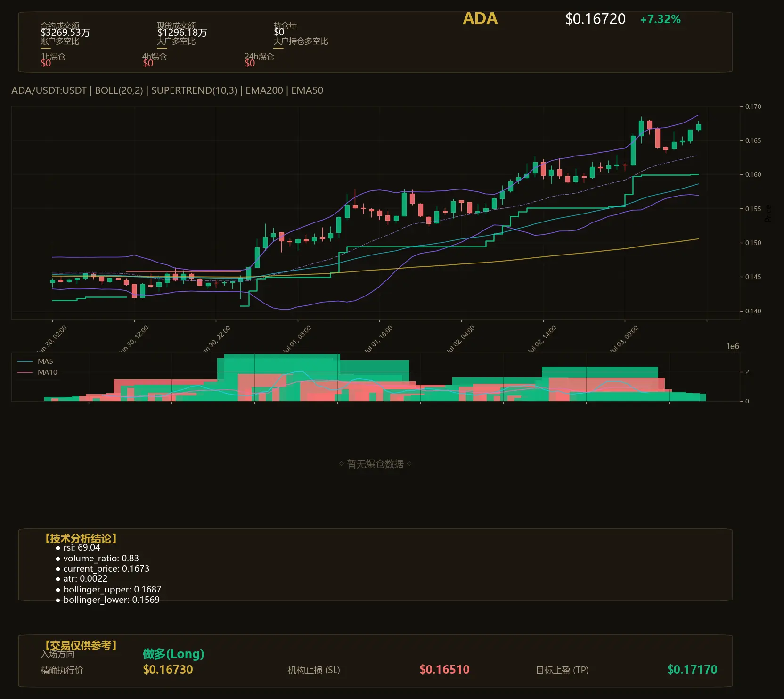Click the 大户持仓多空比 label
This screenshot has width=784, height=699.
(x=301, y=41)
